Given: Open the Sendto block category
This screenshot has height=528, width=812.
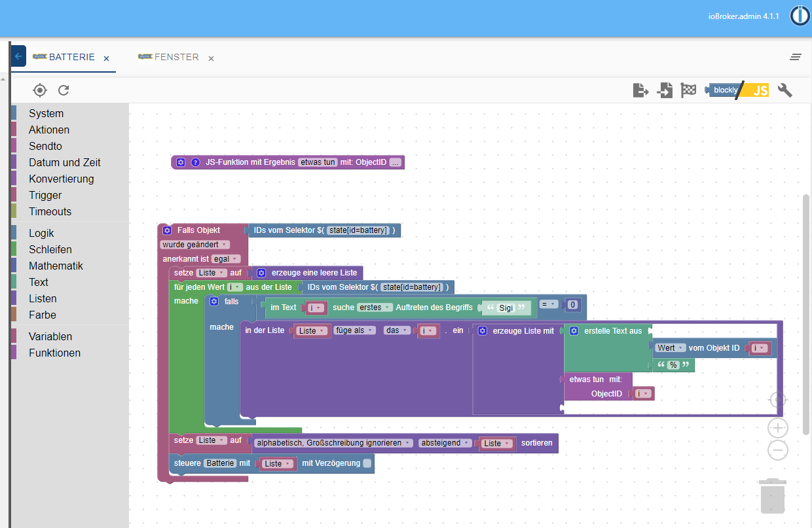Looking at the screenshot, I should coord(45,147).
